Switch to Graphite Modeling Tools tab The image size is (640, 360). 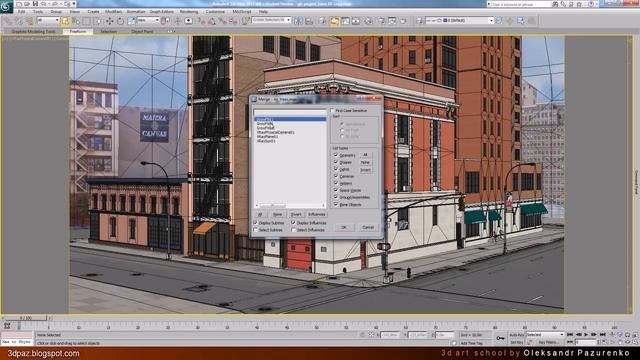click(x=33, y=31)
